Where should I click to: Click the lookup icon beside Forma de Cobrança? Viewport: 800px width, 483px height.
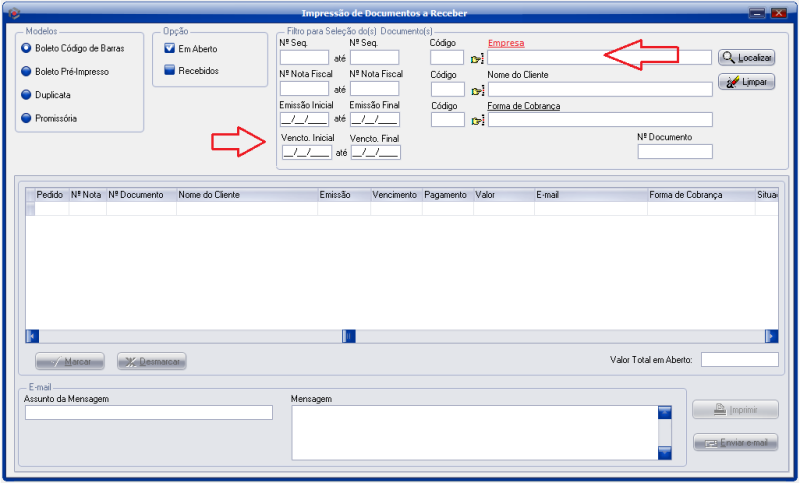477,121
